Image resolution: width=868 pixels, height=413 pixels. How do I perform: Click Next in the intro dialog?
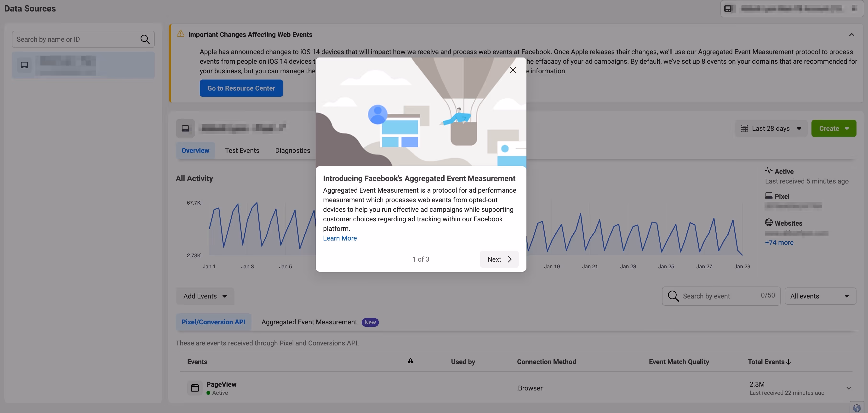(499, 259)
